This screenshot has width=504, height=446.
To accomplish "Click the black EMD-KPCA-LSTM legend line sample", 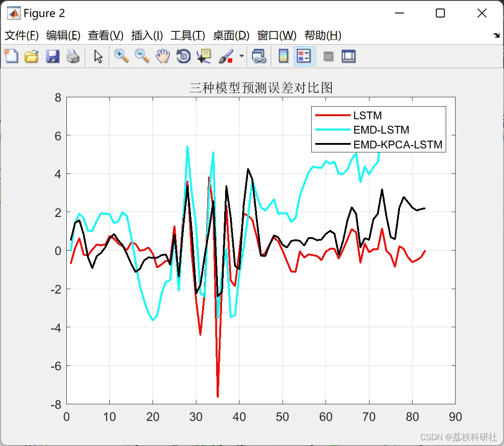I will [x=333, y=144].
